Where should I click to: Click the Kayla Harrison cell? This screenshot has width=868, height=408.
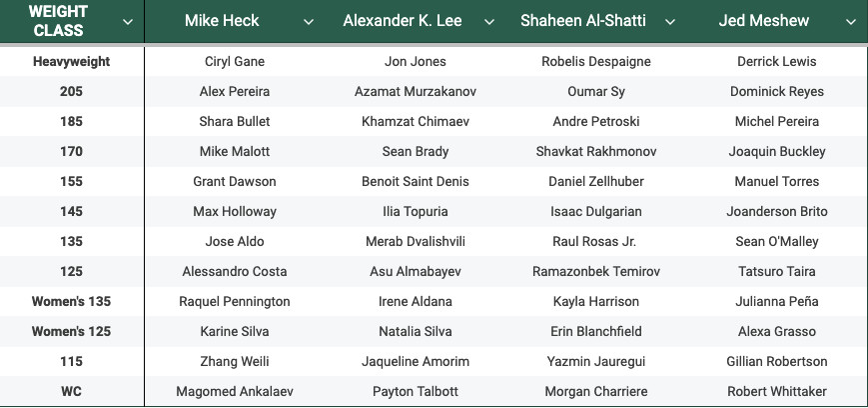[596, 301]
